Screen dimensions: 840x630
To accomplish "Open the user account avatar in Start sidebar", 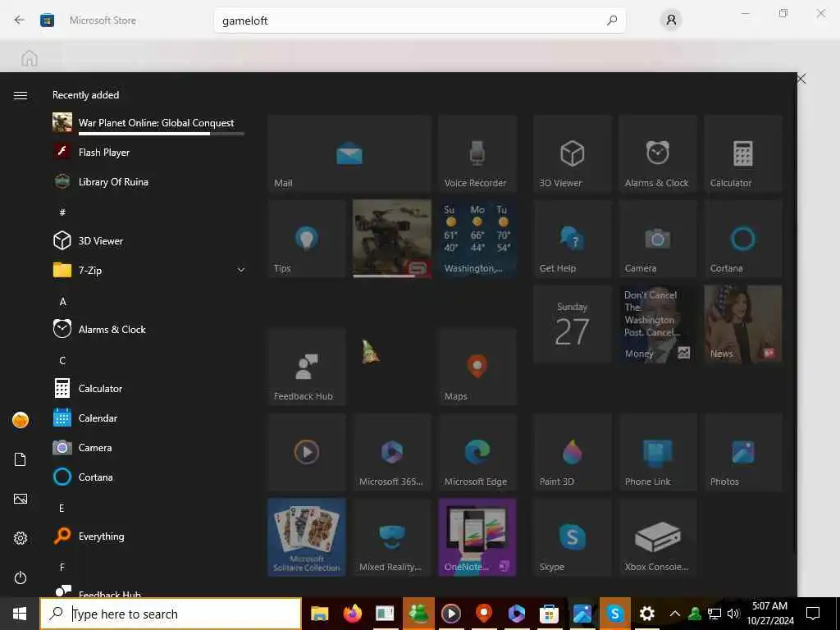I will pos(21,420).
